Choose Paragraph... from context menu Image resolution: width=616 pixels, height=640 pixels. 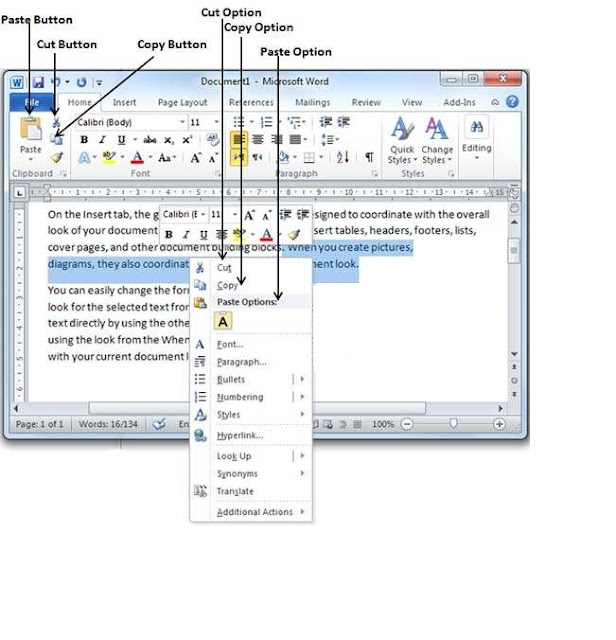pyautogui.click(x=251, y=362)
